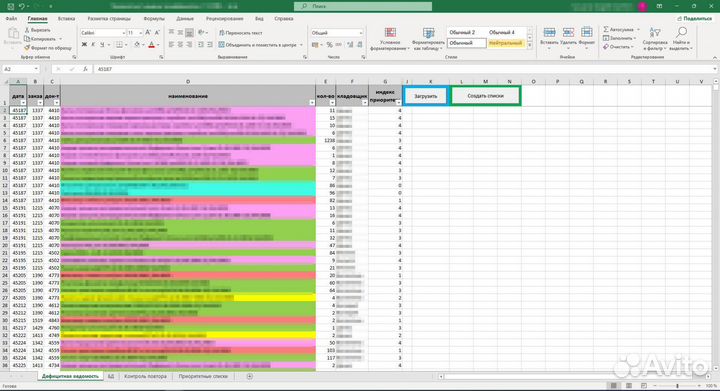Image resolution: width=720 pixels, height=391 pixels.
Task: Apply percent style (%) format
Action: [x=330, y=45]
